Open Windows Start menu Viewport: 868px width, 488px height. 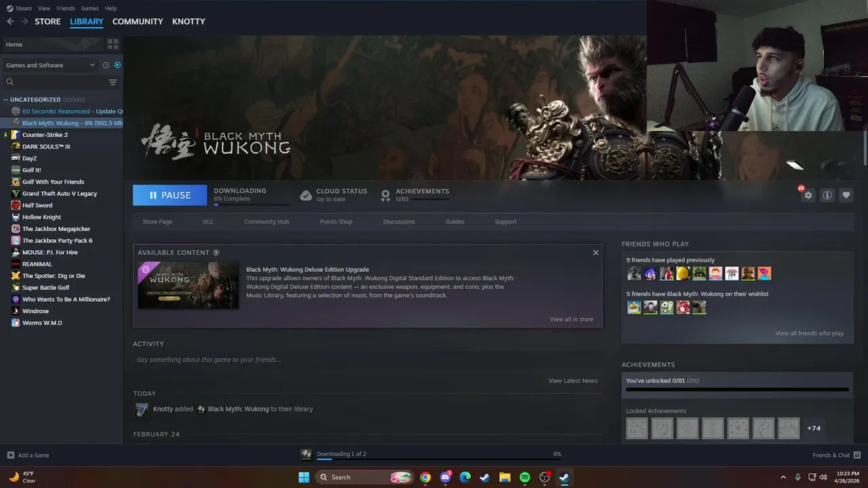coord(304,477)
